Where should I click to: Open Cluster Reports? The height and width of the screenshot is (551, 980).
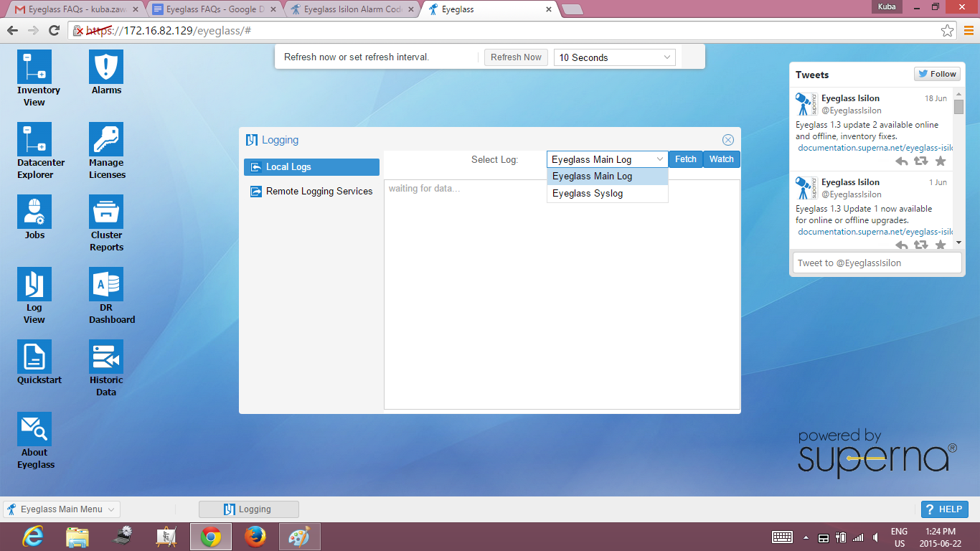[106, 212]
